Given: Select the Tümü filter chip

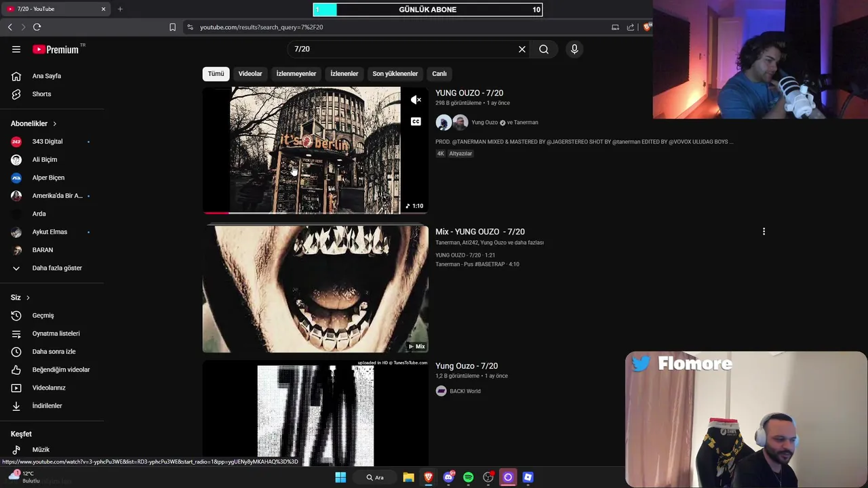Looking at the screenshot, I should [x=216, y=74].
